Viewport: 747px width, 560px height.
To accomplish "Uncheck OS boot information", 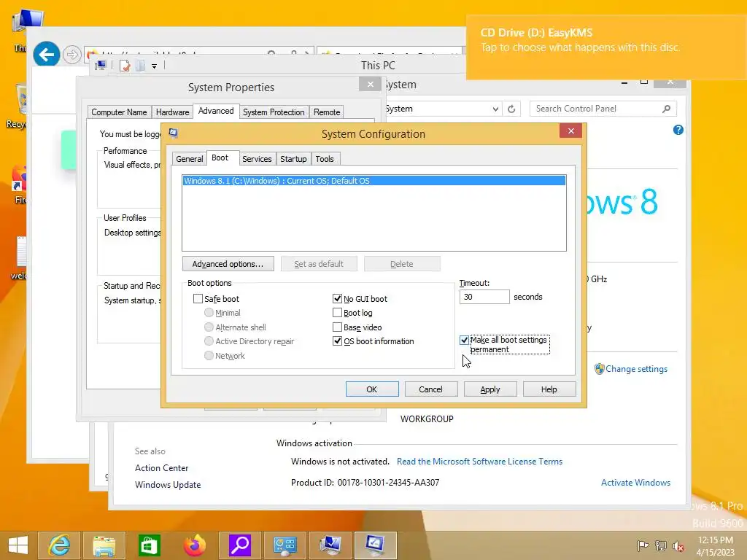I will (x=337, y=341).
